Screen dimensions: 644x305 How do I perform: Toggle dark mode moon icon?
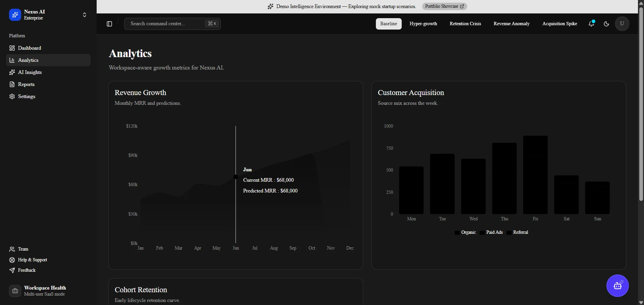[x=606, y=24]
